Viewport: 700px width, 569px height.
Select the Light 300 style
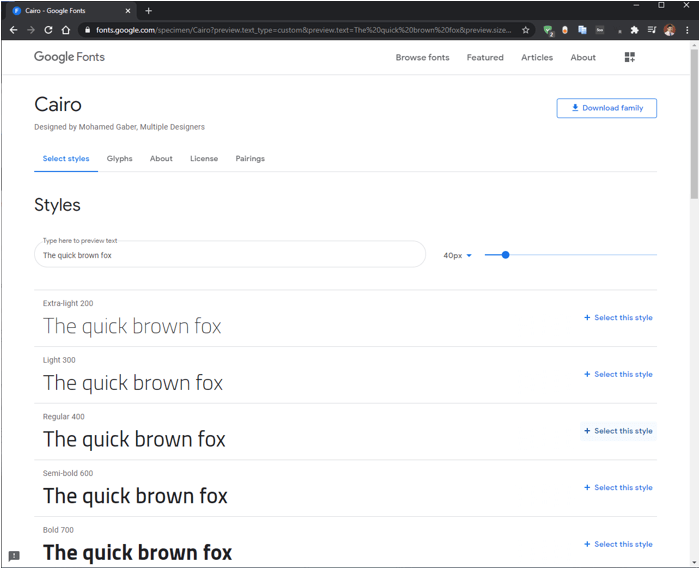tap(618, 374)
